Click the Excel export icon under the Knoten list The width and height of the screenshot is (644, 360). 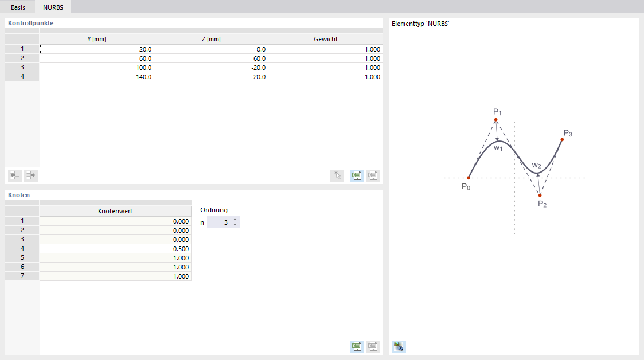coord(372,346)
